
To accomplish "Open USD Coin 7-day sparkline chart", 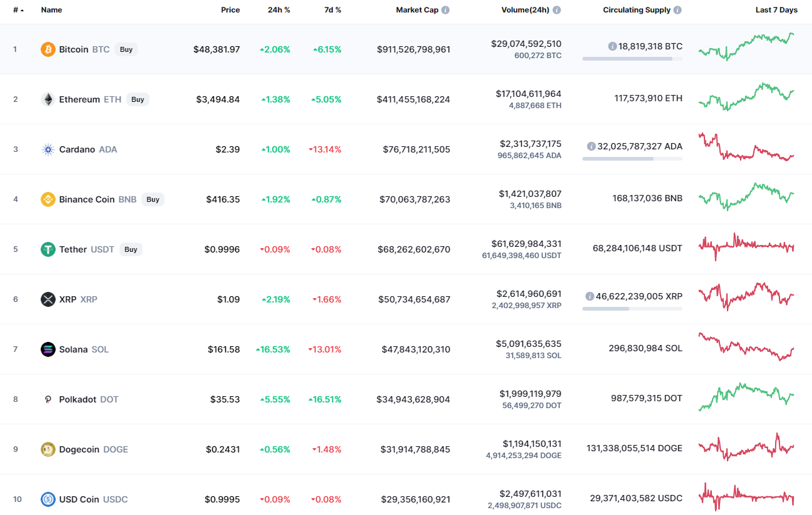I will tap(746, 497).
